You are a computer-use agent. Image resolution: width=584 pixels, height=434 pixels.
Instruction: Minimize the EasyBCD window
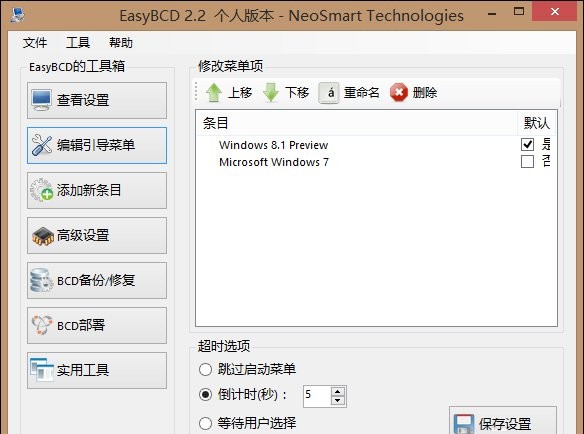coord(492,13)
